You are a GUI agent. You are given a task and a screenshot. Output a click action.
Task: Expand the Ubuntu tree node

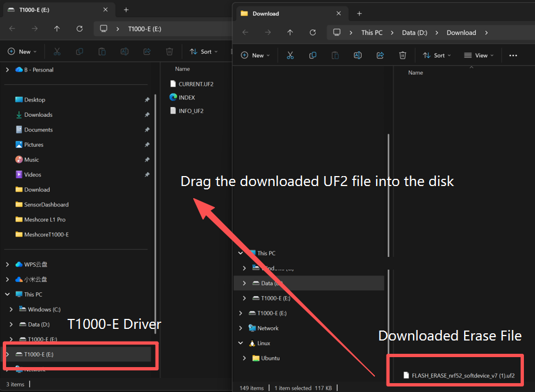(245, 358)
